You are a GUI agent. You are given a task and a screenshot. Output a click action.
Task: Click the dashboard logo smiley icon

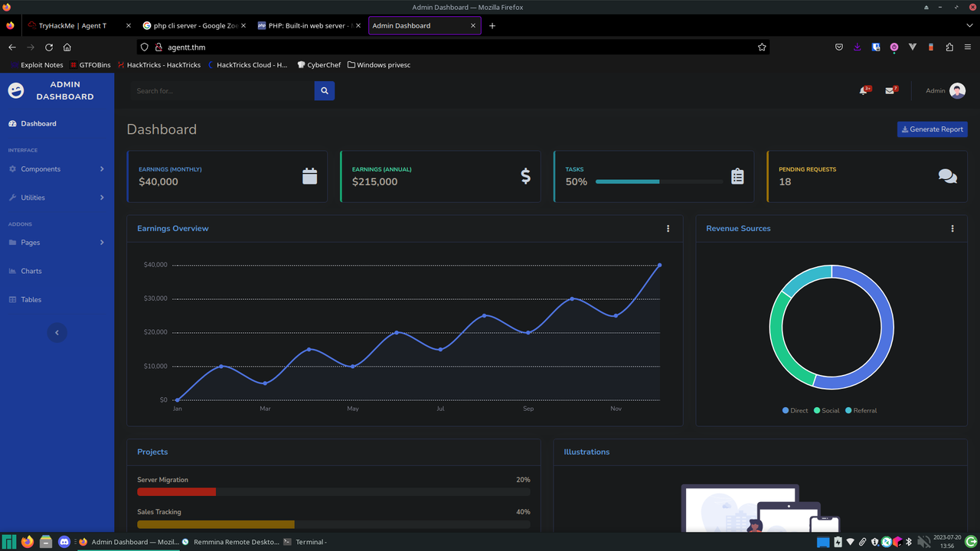[x=16, y=90]
